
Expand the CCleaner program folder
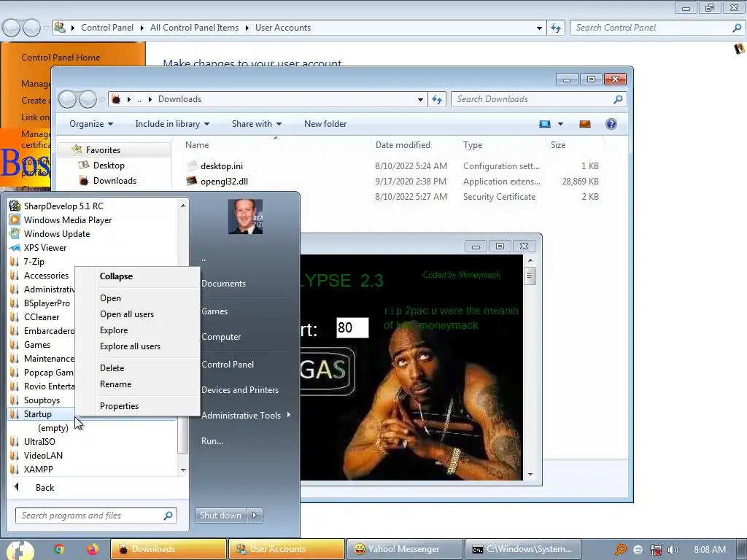pos(42,317)
